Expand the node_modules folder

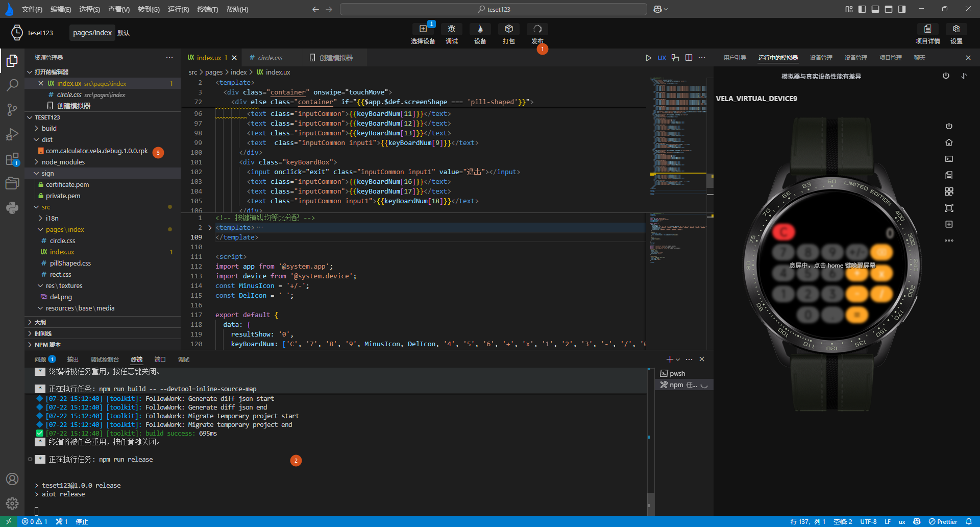pyautogui.click(x=63, y=162)
